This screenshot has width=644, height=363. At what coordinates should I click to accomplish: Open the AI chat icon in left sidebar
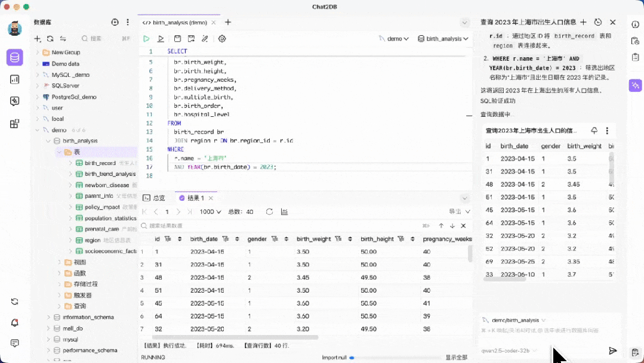click(15, 101)
